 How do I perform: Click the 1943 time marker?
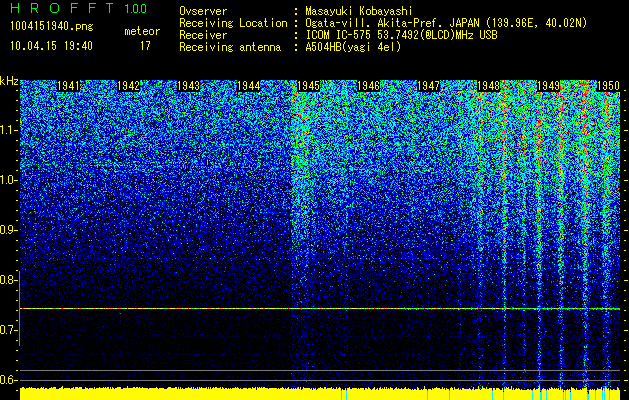189,86
